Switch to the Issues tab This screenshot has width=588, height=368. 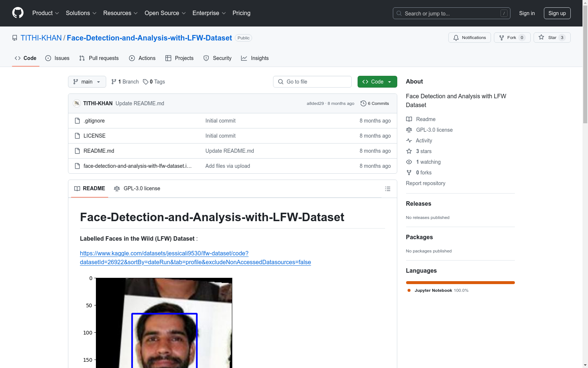click(57, 58)
